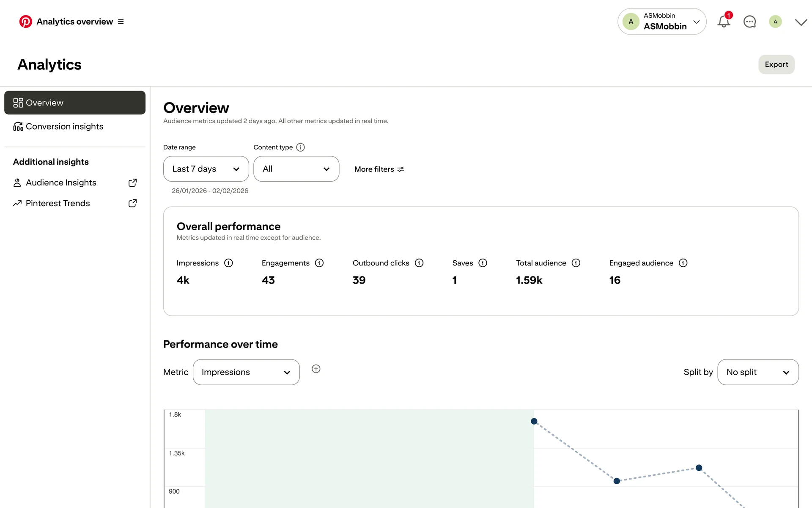This screenshot has width=812, height=508.
Task: Open the Impressions metric dropdown
Action: (x=246, y=372)
